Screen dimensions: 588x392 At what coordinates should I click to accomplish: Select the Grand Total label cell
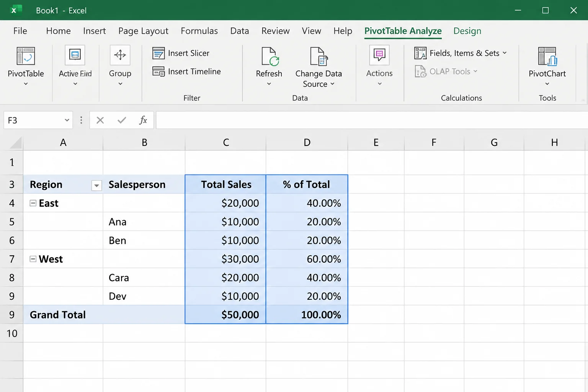coord(63,315)
